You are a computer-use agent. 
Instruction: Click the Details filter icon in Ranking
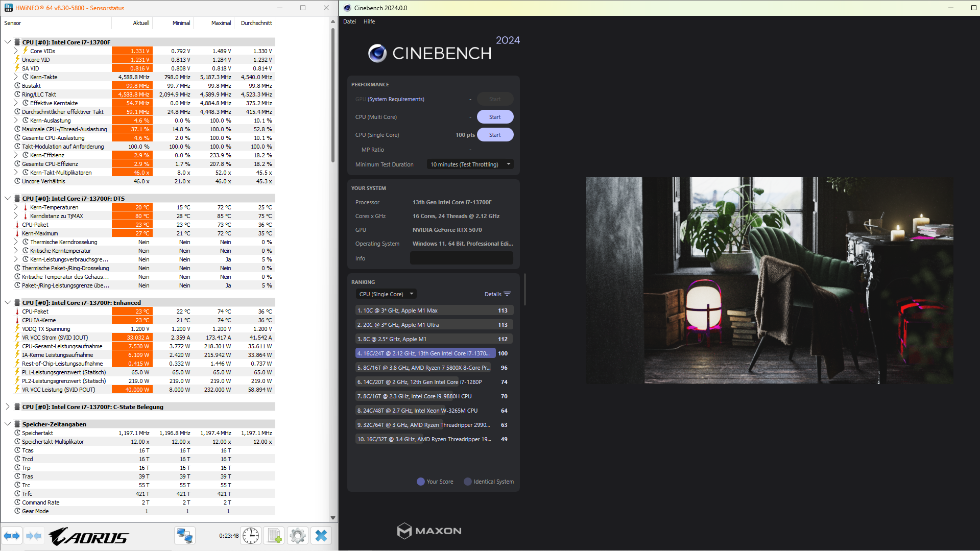pyautogui.click(x=507, y=294)
